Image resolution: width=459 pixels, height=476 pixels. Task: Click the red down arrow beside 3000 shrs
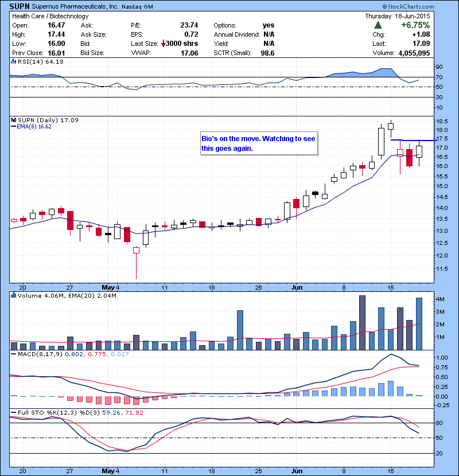[164, 44]
